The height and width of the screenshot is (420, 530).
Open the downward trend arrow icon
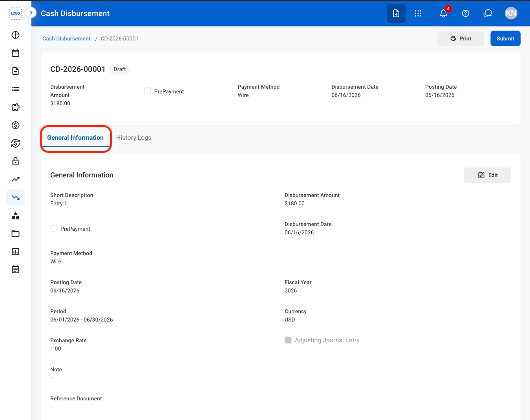click(x=15, y=197)
